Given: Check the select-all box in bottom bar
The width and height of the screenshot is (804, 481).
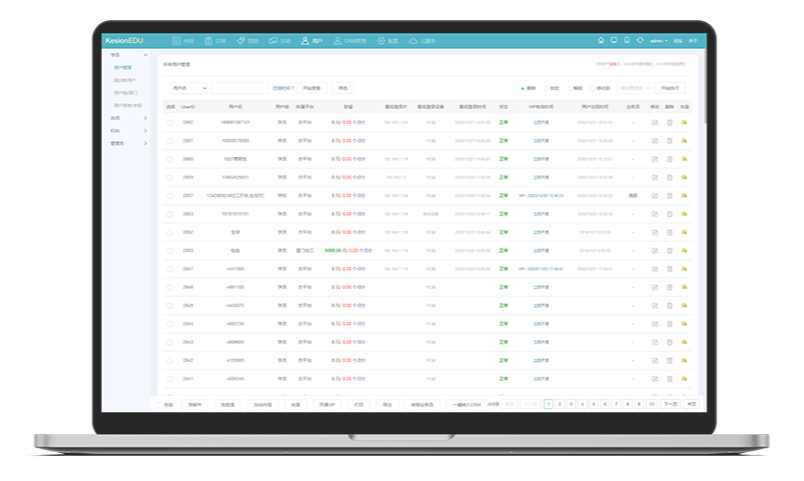Looking at the screenshot, I should click(159, 404).
